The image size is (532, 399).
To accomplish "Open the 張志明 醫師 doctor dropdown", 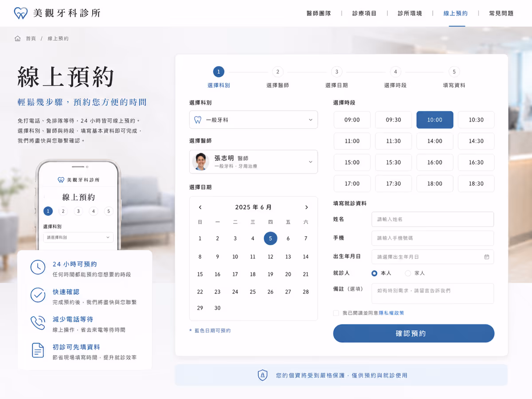I will (x=254, y=162).
